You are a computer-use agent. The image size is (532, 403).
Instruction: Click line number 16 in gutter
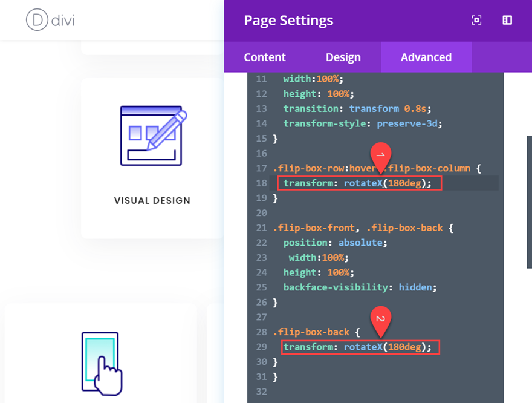click(261, 154)
